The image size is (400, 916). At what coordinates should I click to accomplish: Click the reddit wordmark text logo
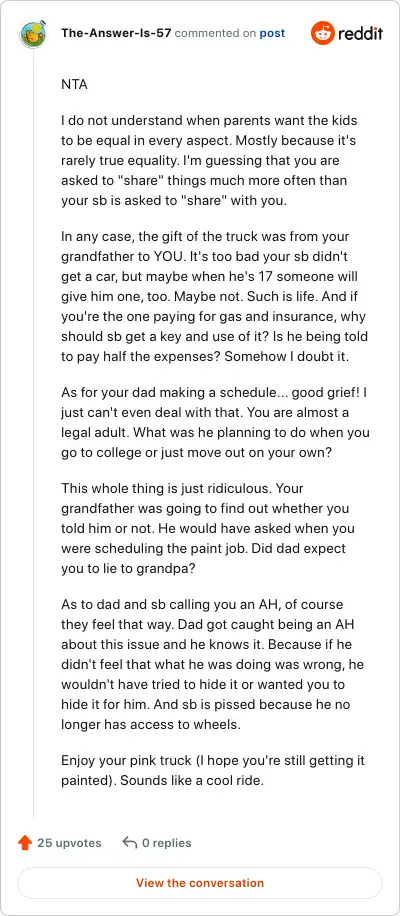tap(360, 33)
